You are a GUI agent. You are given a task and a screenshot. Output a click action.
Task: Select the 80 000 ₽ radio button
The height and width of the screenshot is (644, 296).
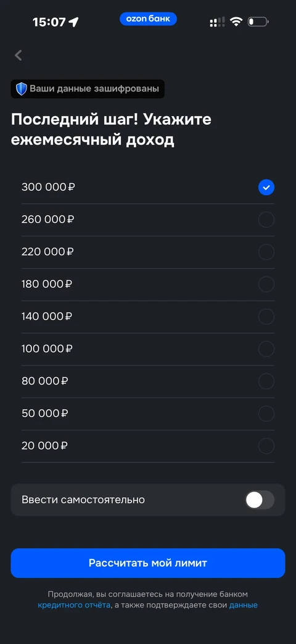click(x=266, y=382)
